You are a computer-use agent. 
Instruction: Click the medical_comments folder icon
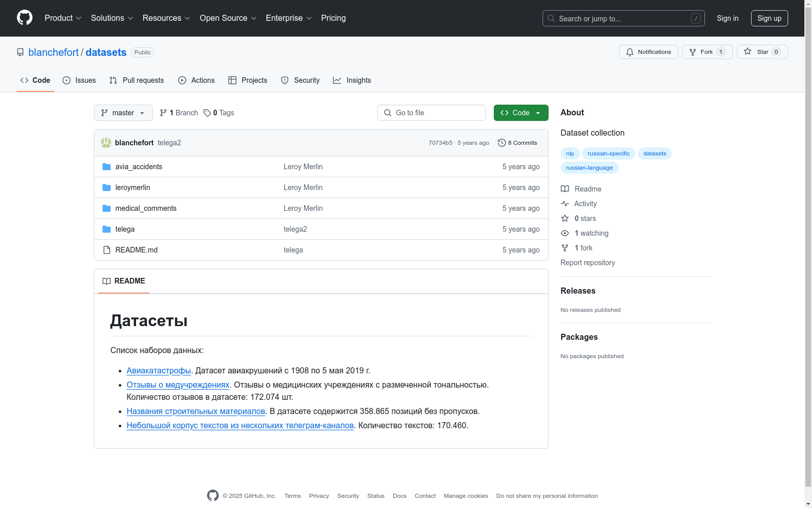(107, 208)
